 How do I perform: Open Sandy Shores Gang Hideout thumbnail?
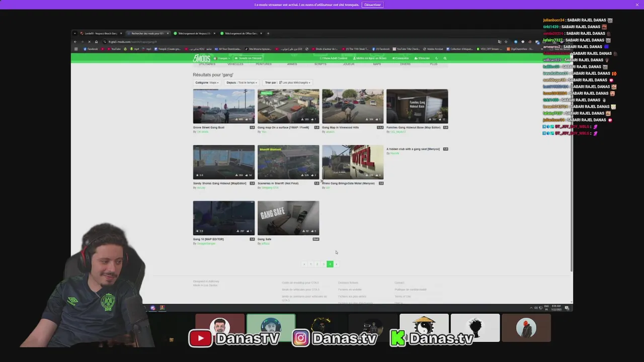[224, 162]
